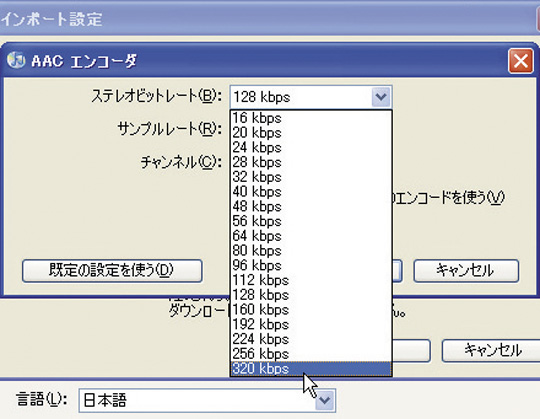
Task: Expand the 言語 language dropdown arrow
Action: 325,400
